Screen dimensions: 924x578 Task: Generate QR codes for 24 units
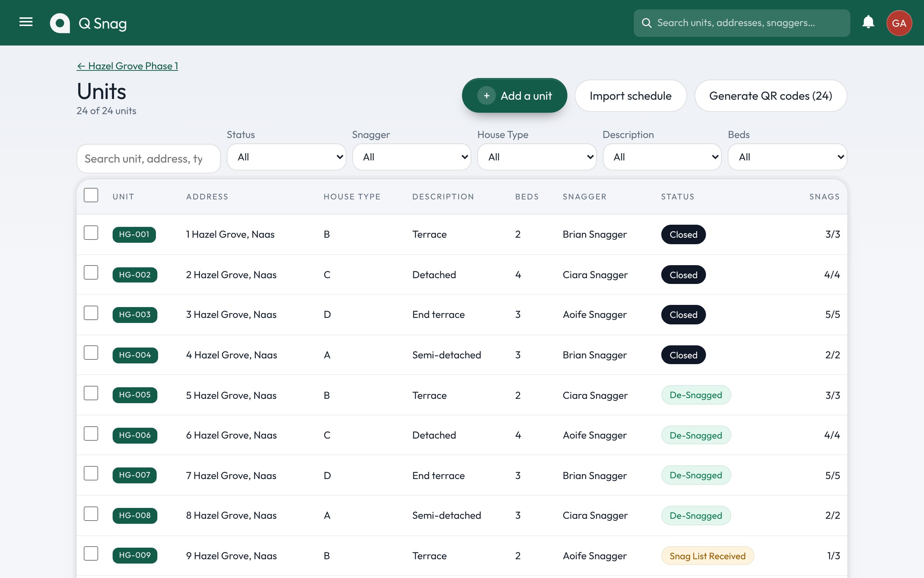771,96
